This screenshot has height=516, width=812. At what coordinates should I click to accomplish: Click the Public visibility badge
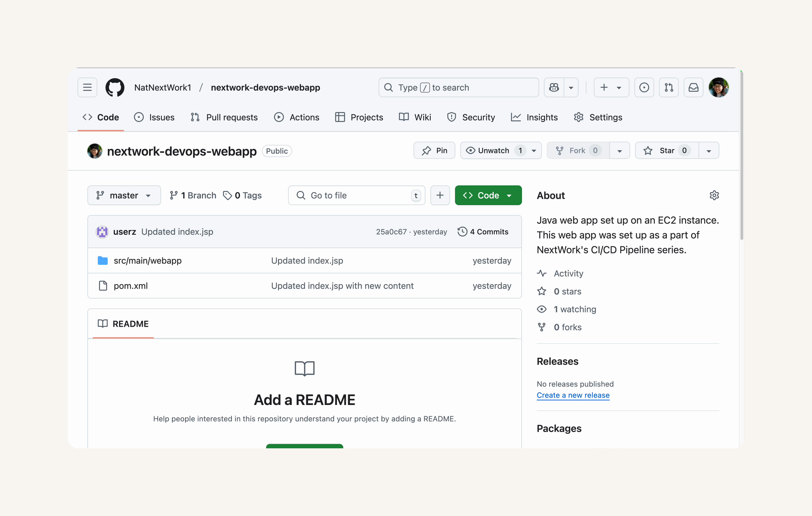pos(277,151)
